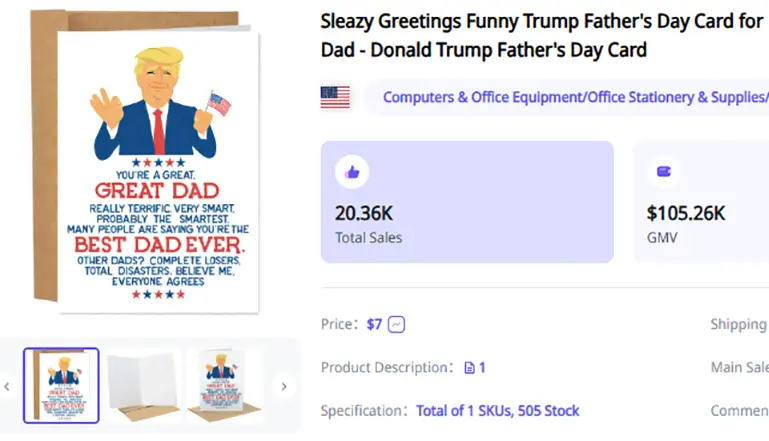This screenshot has width=769, height=441.
Task: Open the specification SKUs and stock link
Action: pos(497,411)
